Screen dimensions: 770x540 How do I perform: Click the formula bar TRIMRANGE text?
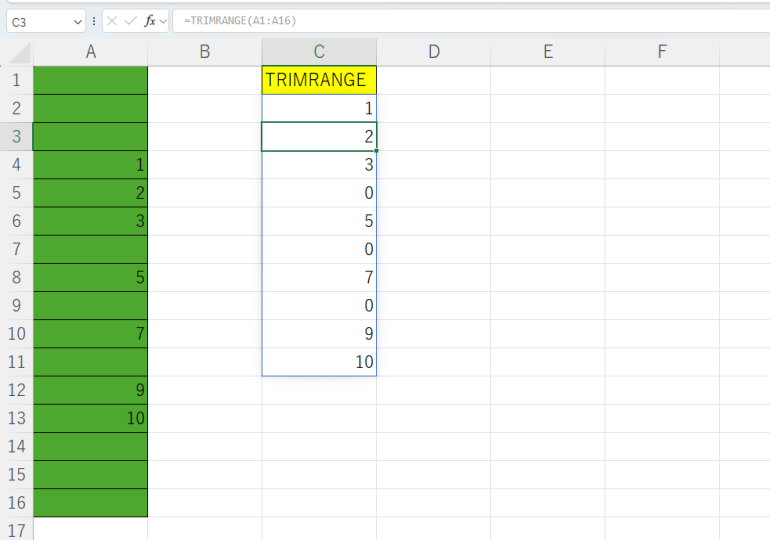(240, 21)
